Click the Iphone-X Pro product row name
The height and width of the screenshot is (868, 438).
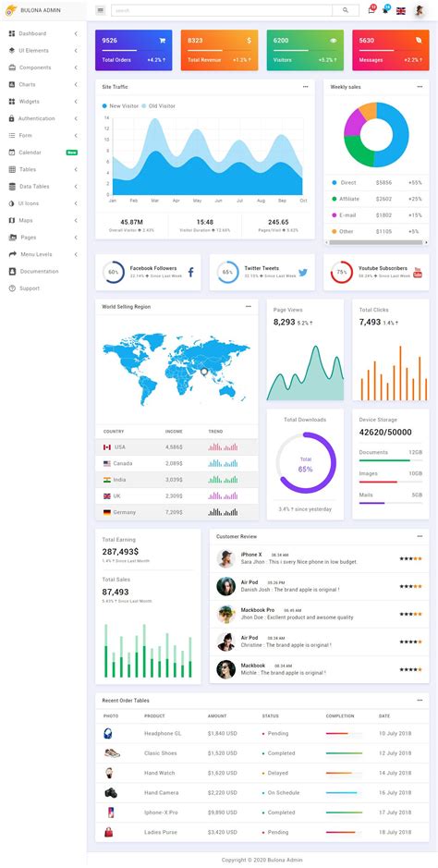click(161, 813)
